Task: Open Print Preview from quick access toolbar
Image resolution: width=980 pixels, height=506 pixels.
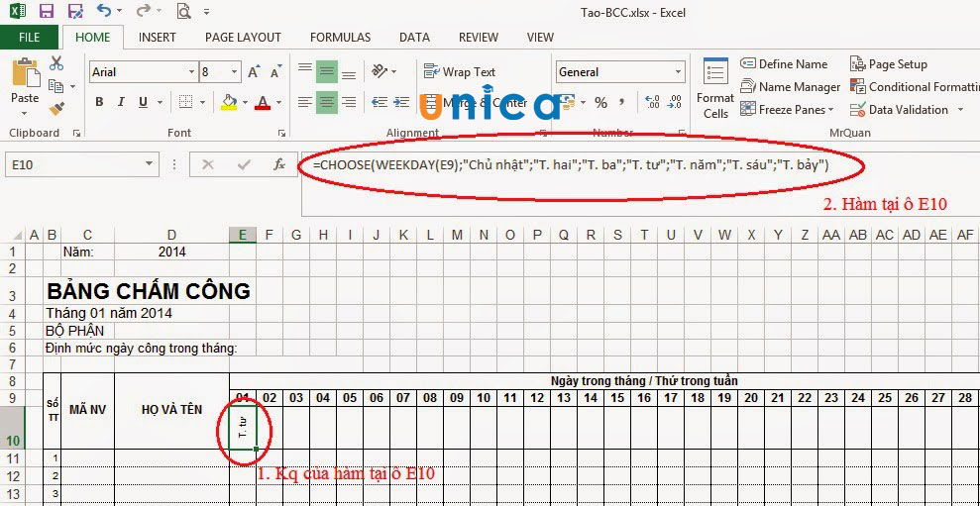Action: pyautogui.click(x=183, y=11)
